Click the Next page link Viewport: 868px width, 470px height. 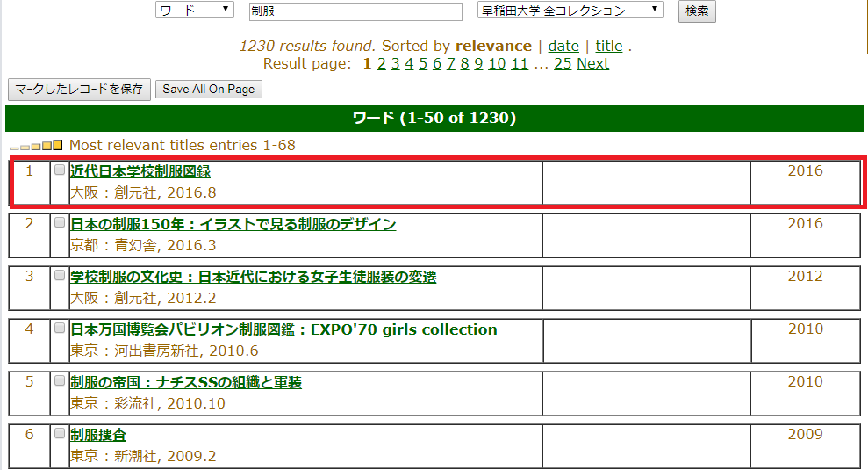(592, 63)
